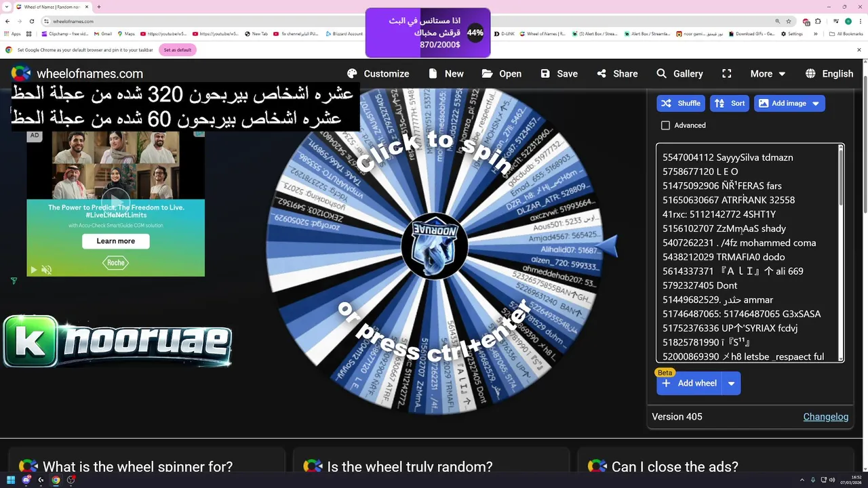
Task: Click the wheel center NOORUAE logo to spin
Action: point(434,246)
